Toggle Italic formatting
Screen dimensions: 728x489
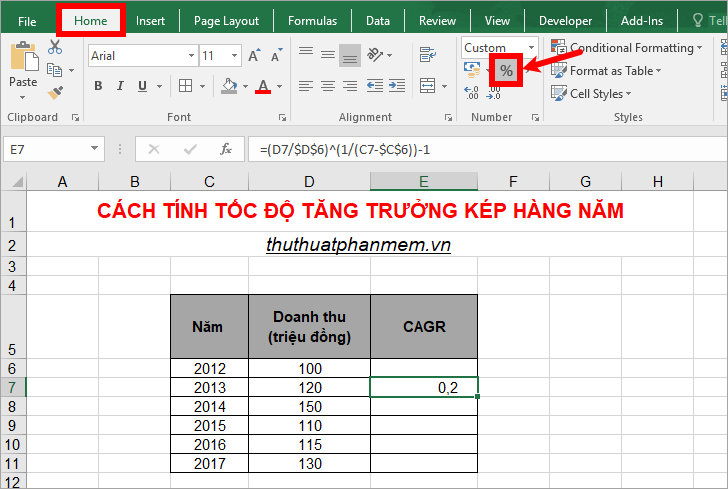[x=120, y=86]
